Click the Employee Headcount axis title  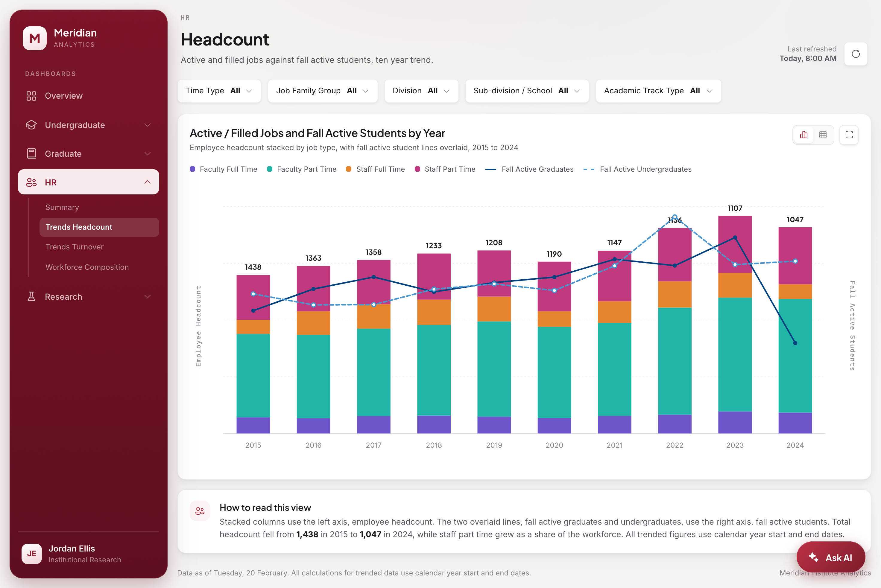[x=198, y=326]
